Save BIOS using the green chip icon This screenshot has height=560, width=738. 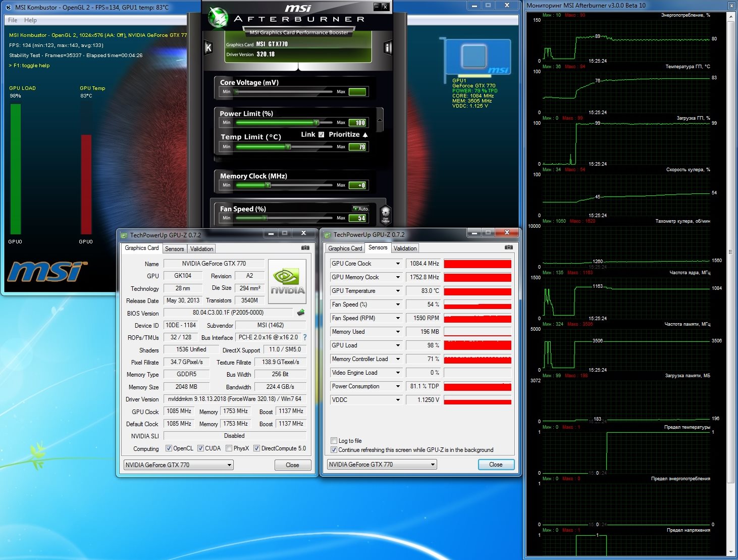[x=301, y=313]
